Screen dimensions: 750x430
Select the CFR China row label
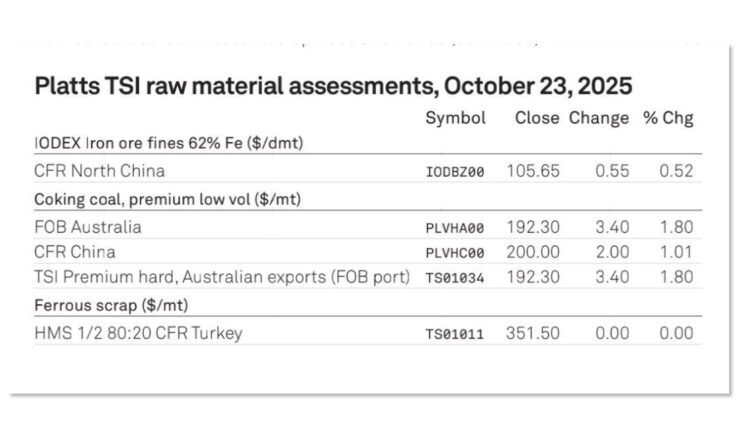[75, 252]
